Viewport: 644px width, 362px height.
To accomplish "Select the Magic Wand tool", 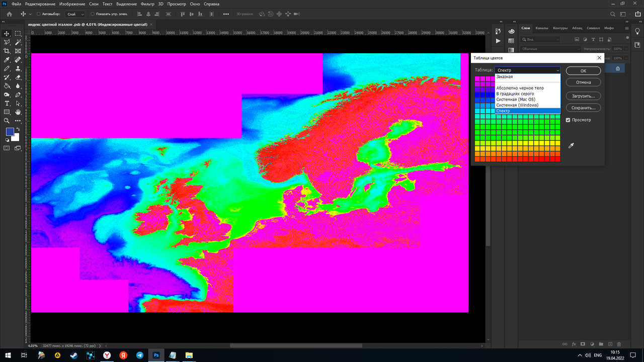I will [18, 42].
